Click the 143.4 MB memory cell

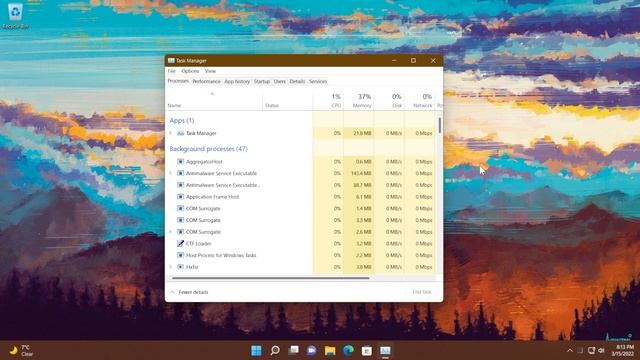tap(358, 173)
